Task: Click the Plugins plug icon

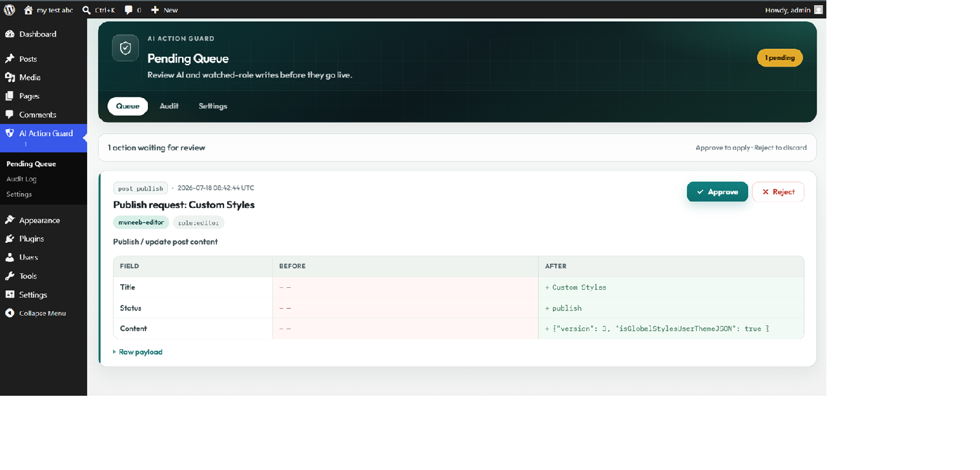Action: coord(10,239)
